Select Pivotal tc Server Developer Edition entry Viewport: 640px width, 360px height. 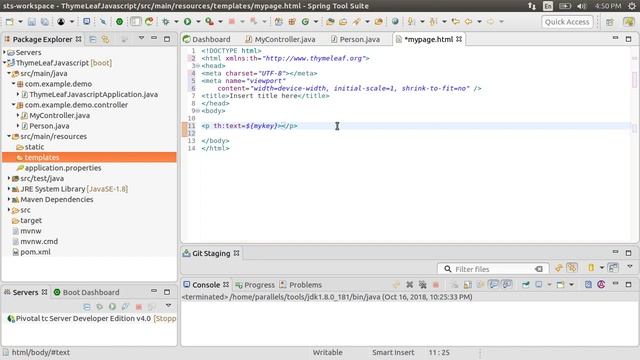92,318
